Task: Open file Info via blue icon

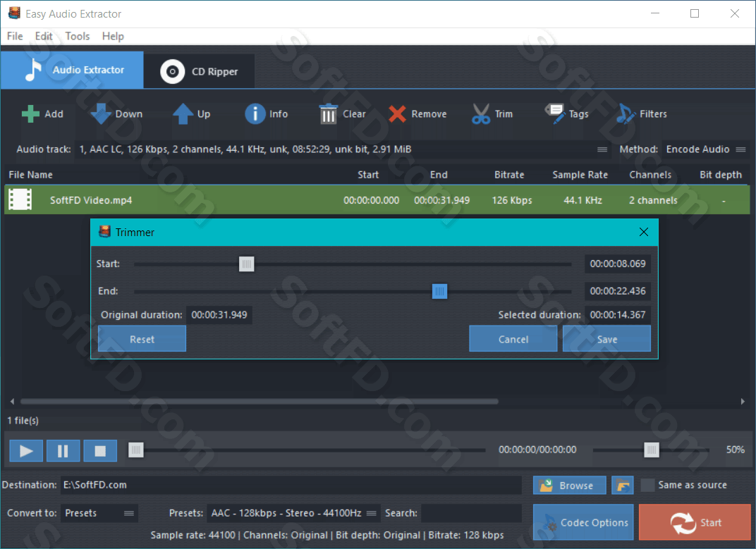Action: [x=255, y=114]
